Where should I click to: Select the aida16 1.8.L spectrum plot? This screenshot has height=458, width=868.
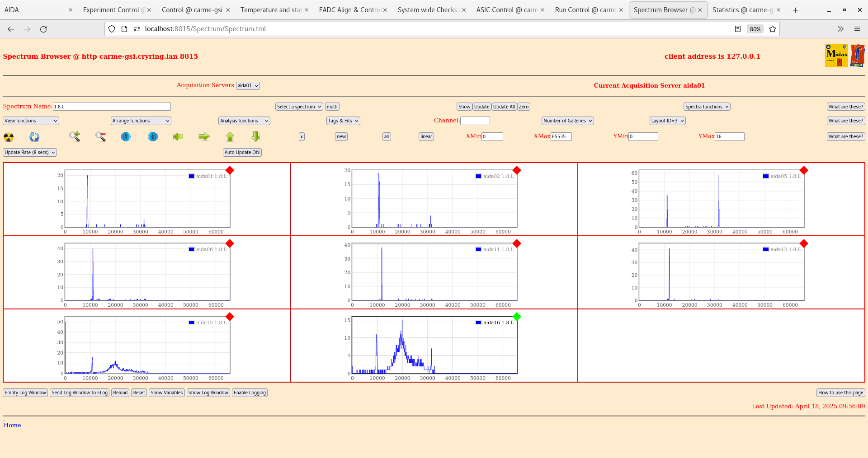click(x=434, y=345)
